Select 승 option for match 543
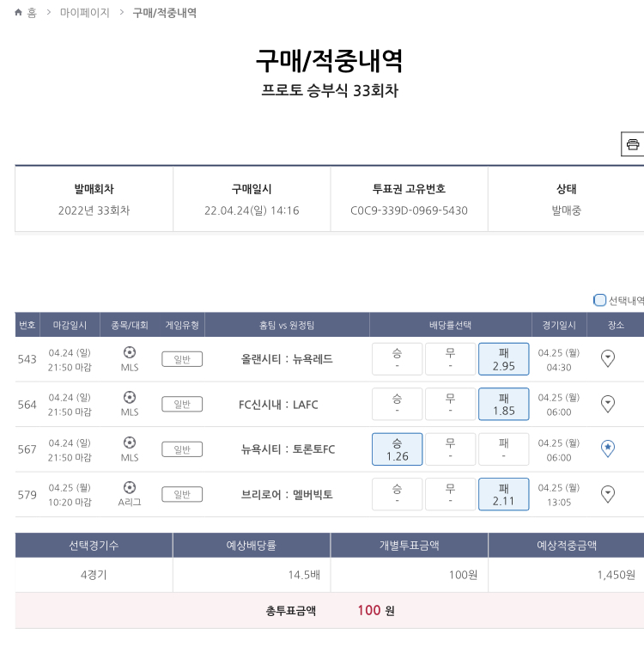This screenshot has width=644, height=653. coord(398,359)
